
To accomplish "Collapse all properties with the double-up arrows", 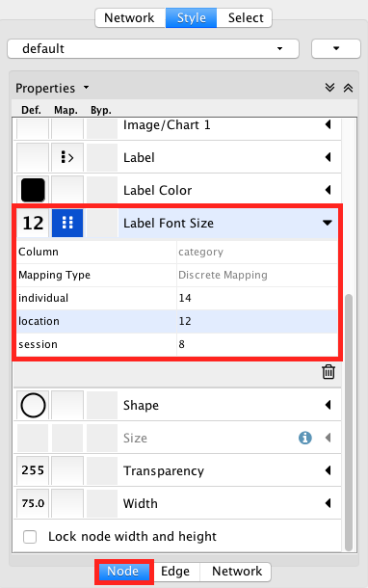I will pos(348,88).
